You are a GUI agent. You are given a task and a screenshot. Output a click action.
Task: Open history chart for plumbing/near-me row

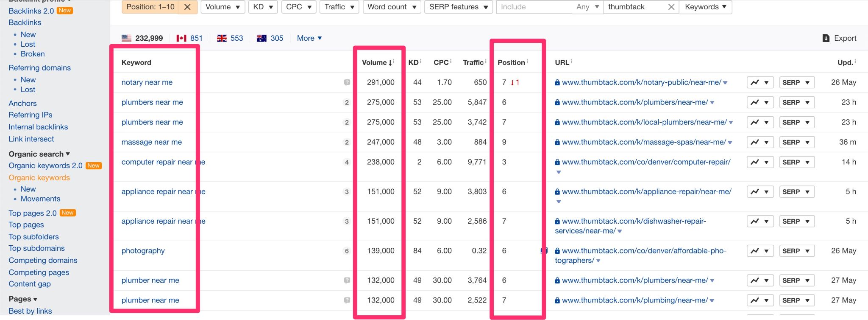pos(760,300)
